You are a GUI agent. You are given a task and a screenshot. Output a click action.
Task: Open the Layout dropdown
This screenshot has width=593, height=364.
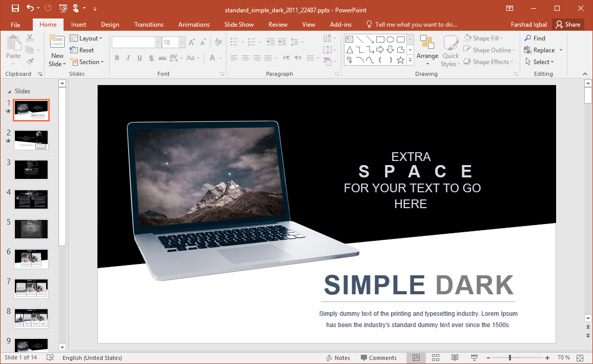tap(86, 38)
